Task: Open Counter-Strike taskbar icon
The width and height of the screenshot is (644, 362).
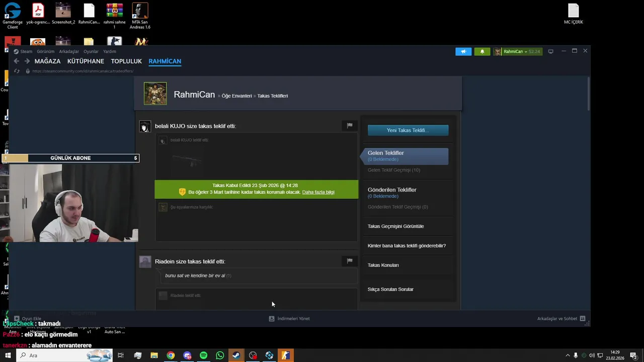Action: [x=285, y=355]
